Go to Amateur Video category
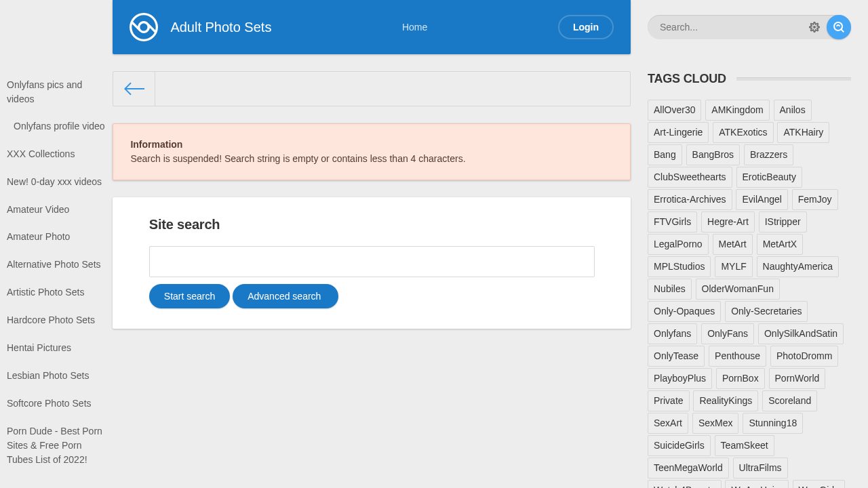Image resolution: width=868 pixels, height=488 pixels. [x=38, y=209]
